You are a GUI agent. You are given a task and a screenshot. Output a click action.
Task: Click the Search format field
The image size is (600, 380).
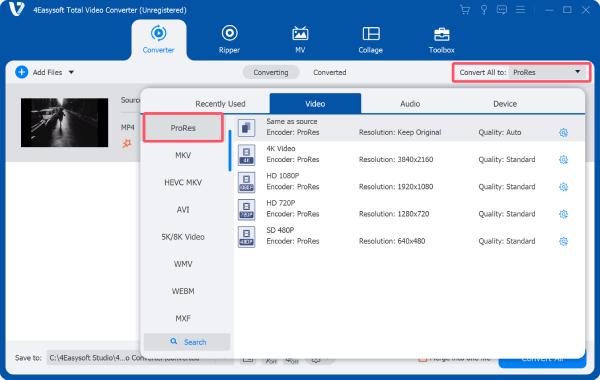click(187, 342)
